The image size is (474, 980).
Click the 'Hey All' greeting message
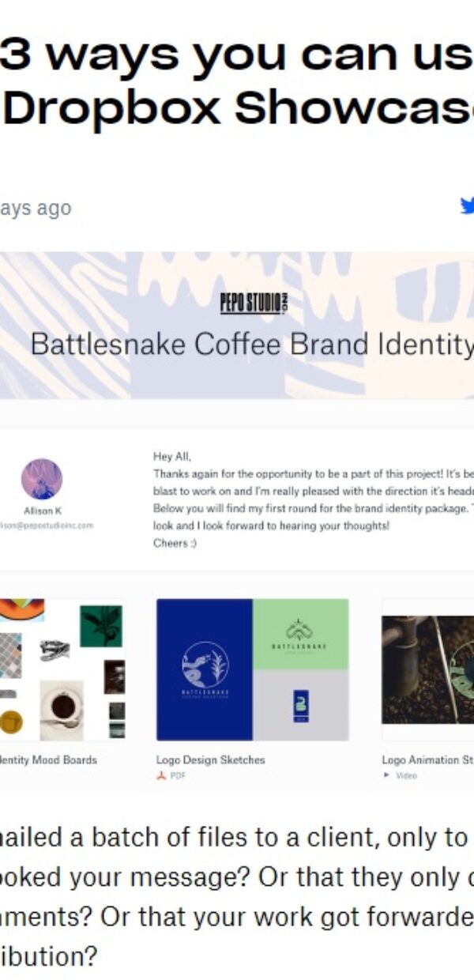click(314, 499)
